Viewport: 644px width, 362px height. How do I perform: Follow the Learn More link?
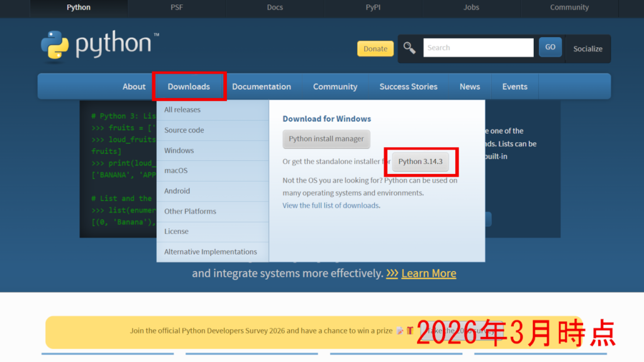click(428, 273)
